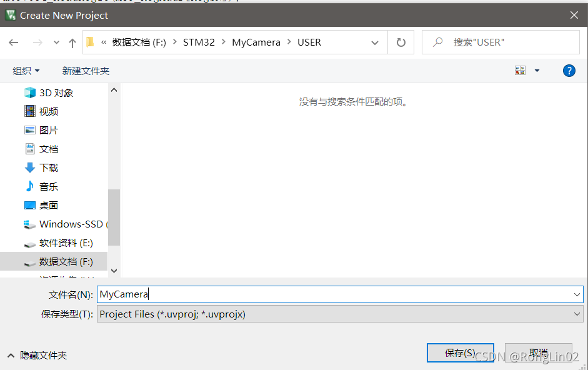Image resolution: width=588 pixels, height=370 pixels.
Task: Select STM32 in the address path
Action: click(199, 42)
